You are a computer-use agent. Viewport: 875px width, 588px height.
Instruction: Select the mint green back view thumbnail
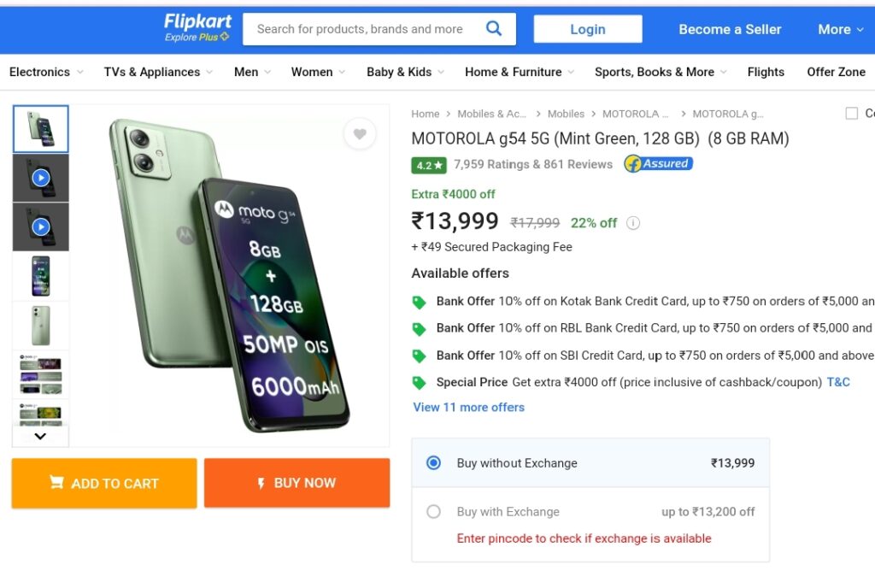(41, 326)
